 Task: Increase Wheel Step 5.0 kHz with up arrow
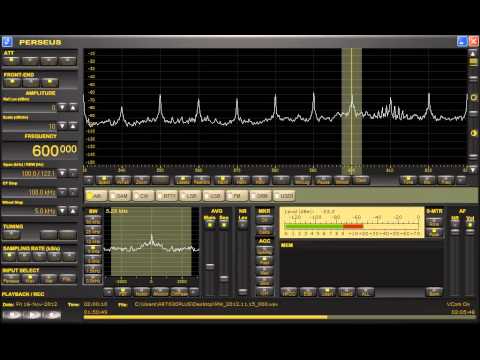tap(73, 211)
